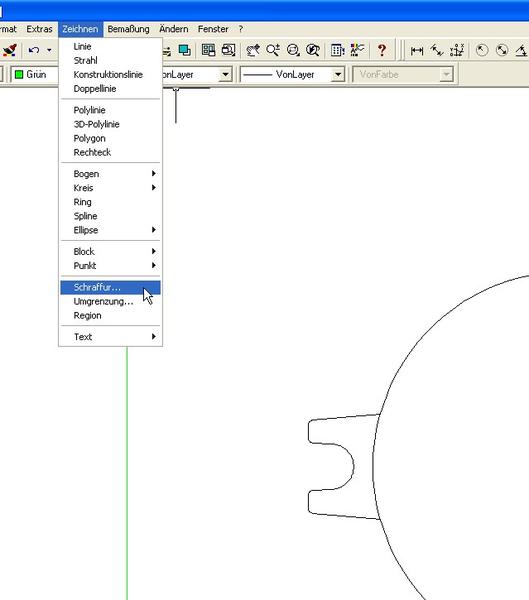
Task: Open the Undo history dropdown arrow
Action: pyautogui.click(x=49, y=50)
